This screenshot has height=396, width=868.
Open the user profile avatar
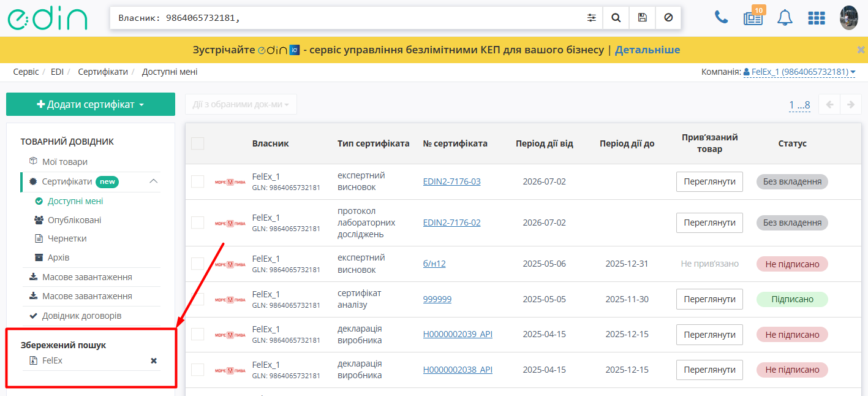click(x=849, y=18)
